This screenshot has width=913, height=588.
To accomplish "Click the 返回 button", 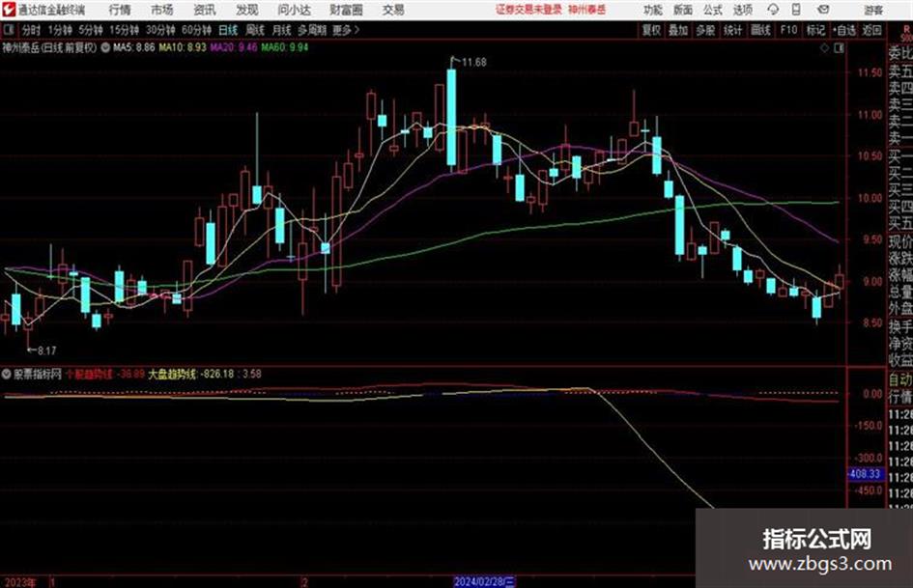I will tap(871, 30).
